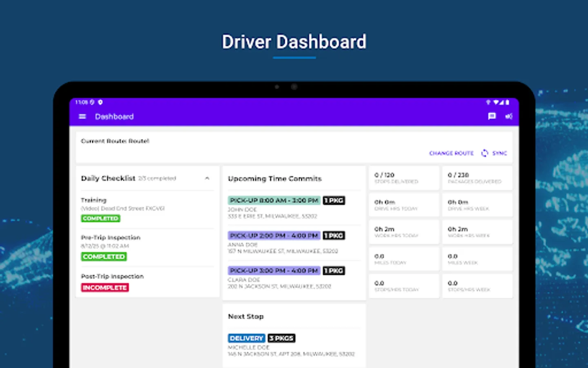Screen dimensions: 588x368
Task: Open the Work Hrs Week card
Action: [x=477, y=232]
